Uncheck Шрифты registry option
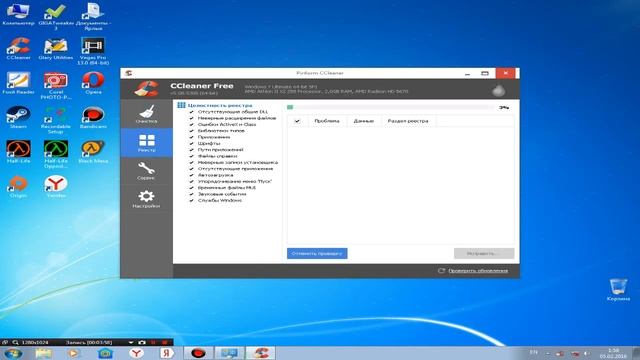 (191, 143)
